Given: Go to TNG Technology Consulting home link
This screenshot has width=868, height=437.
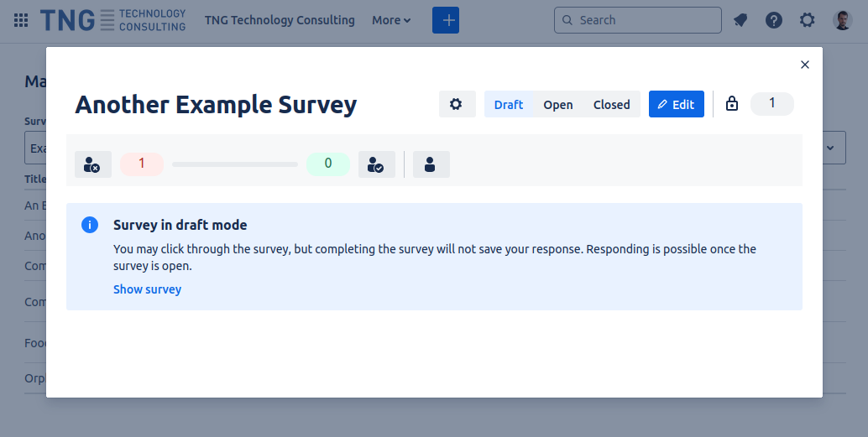Looking at the screenshot, I should tap(280, 20).
